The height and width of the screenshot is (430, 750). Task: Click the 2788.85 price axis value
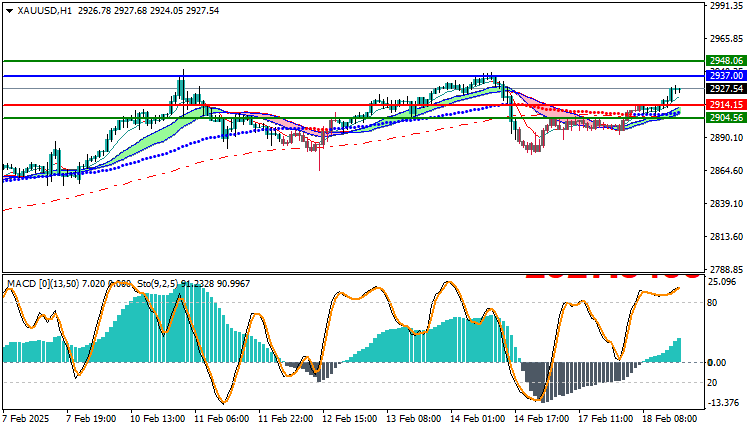click(x=727, y=270)
